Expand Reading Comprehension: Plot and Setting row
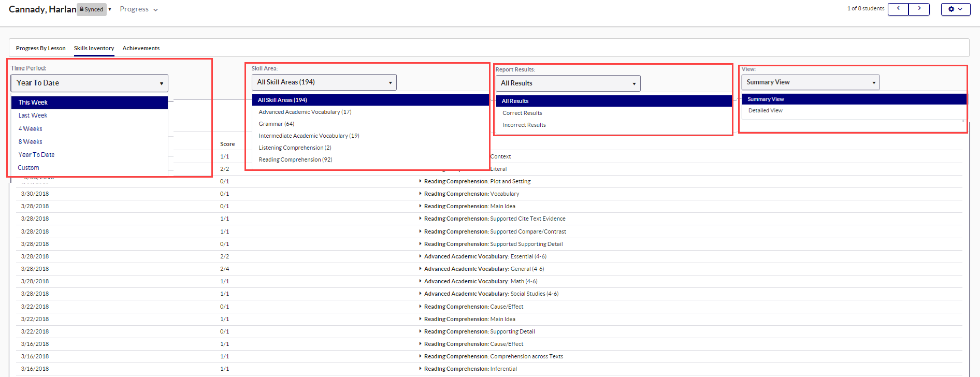Image resolution: width=980 pixels, height=377 pixels. (420, 181)
